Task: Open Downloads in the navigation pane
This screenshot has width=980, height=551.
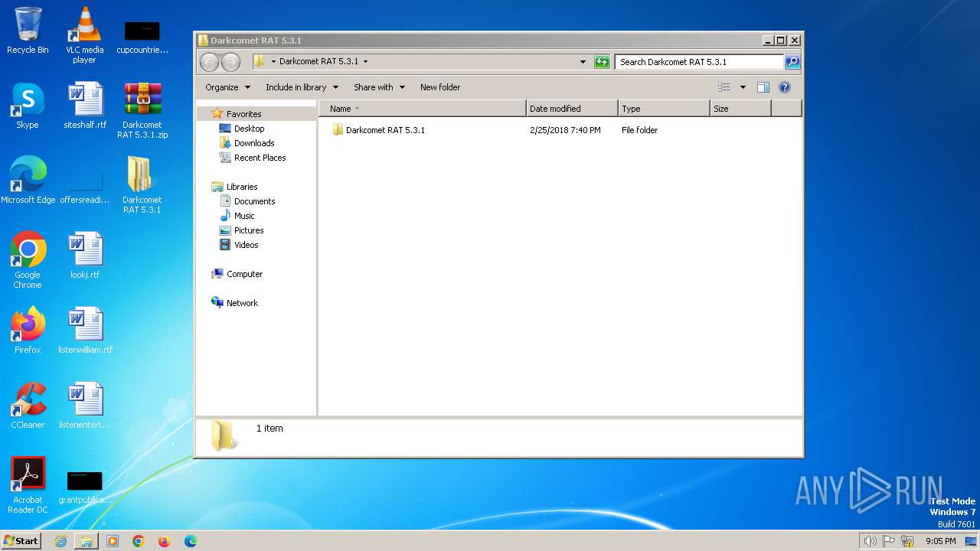Action: click(x=254, y=143)
